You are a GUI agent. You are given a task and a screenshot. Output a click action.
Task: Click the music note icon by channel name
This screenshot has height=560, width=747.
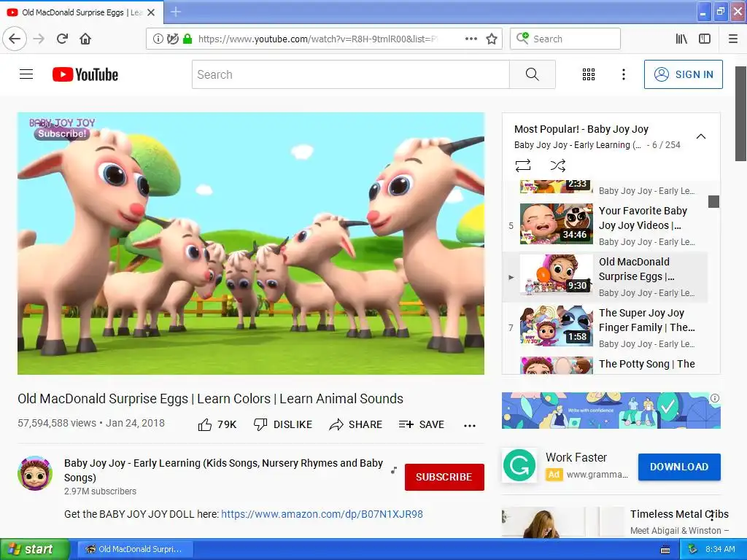click(393, 470)
